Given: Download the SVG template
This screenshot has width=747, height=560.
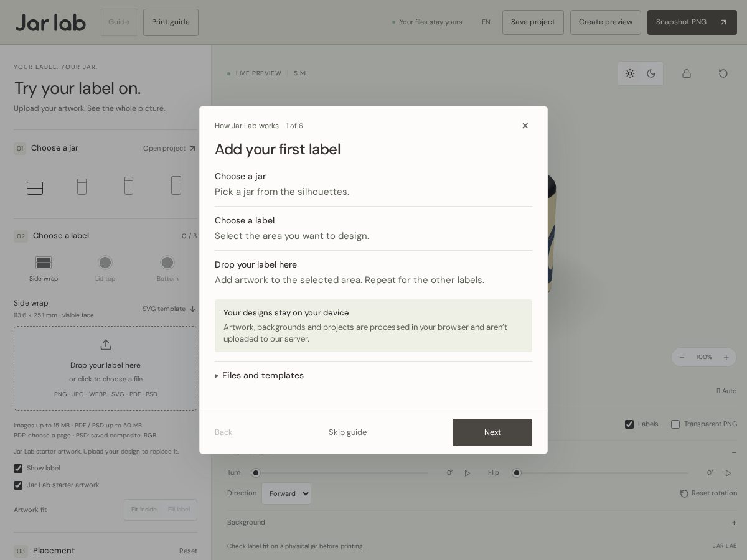Looking at the screenshot, I should [169, 309].
